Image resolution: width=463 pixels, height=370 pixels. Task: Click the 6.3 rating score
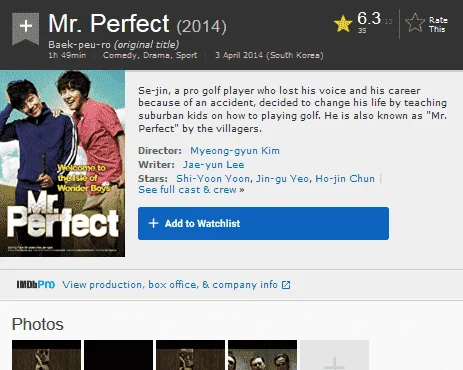tap(369, 18)
